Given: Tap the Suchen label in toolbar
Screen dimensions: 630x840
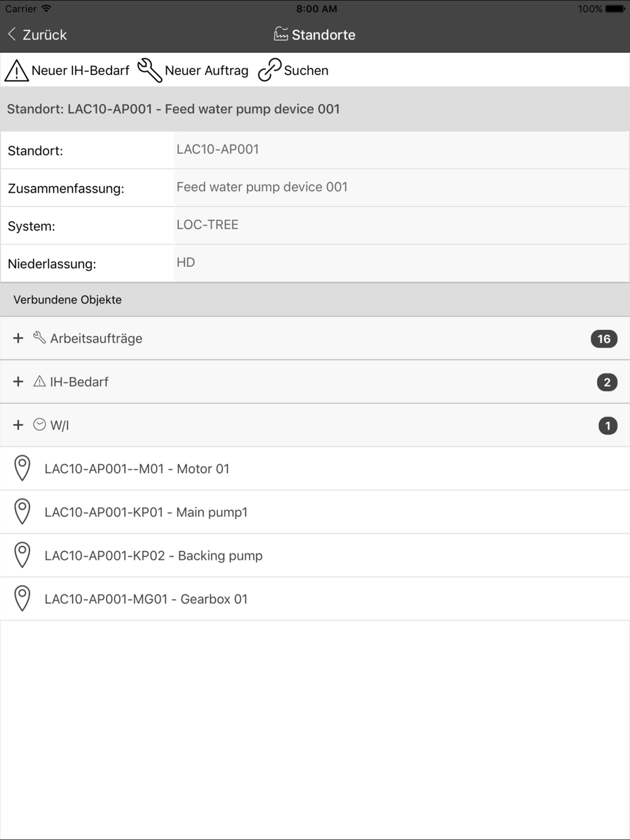Looking at the screenshot, I should 306,71.
